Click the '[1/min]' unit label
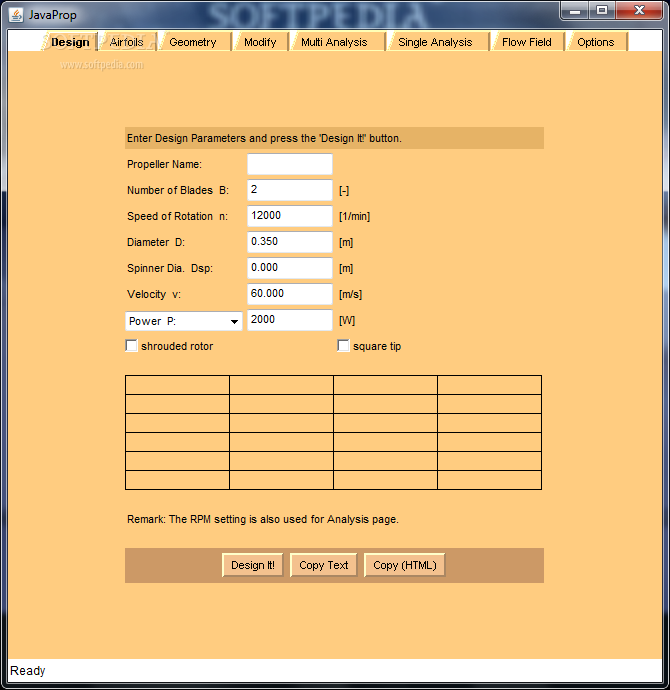The width and height of the screenshot is (670, 690). [x=355, y=217]
